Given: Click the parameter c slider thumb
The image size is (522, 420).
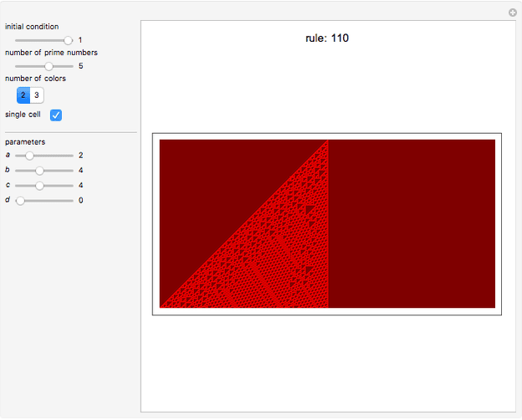Looking at the screenshot, I should point(39,186).
